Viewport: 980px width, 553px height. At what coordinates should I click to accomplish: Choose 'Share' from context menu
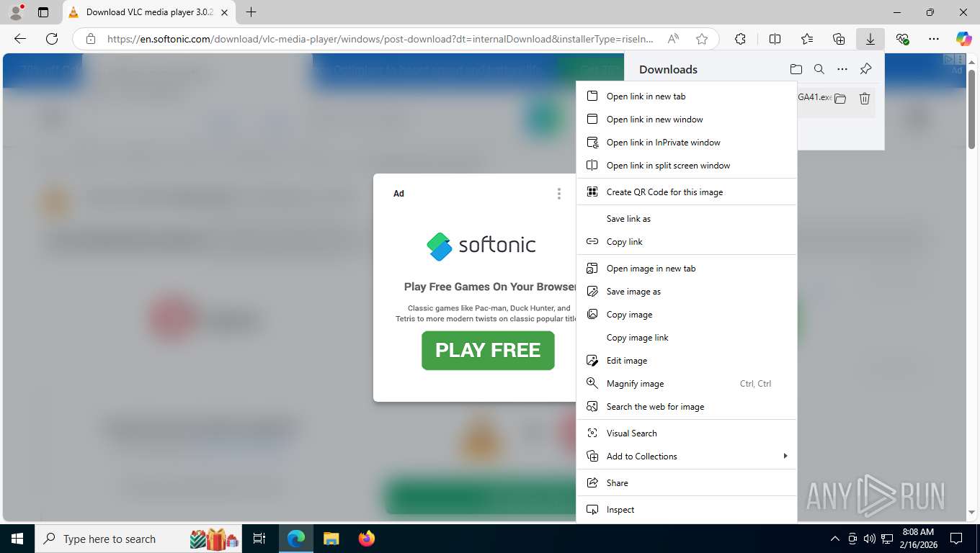click(687, 483)
